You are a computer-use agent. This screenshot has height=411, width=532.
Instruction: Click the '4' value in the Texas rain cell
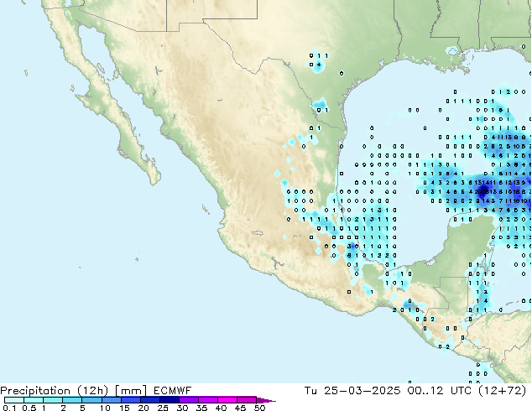319,65
